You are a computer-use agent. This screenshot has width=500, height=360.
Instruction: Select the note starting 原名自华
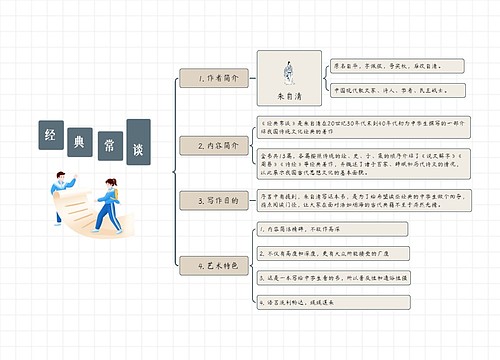pos(397,66)
